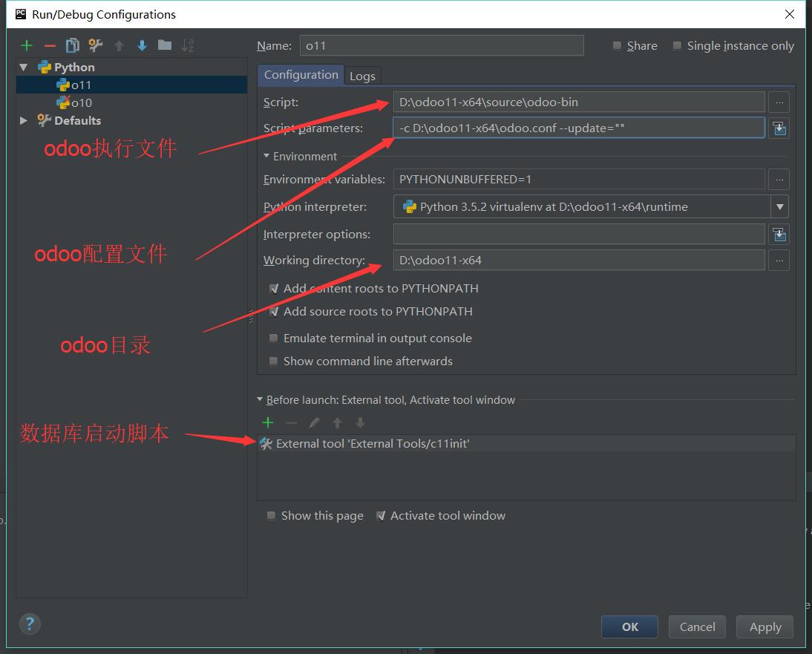
Task: Sort configurations alphabetically icon
Action: [x=188, y=45]
